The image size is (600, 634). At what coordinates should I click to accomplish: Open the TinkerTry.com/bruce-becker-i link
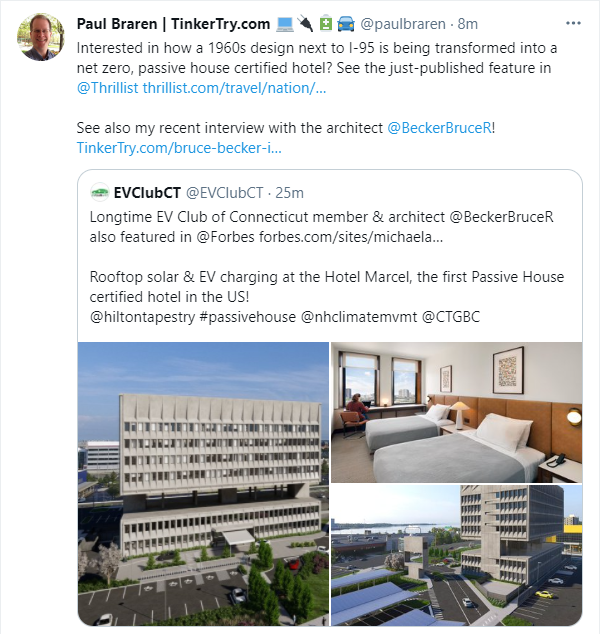click(x=179, y=148)
